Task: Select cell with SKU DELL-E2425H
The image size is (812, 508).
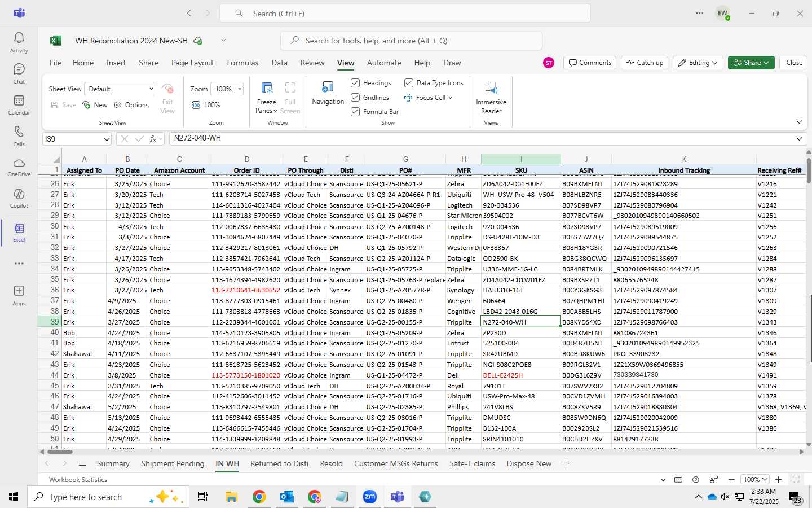Action: [x=520, y=375]
